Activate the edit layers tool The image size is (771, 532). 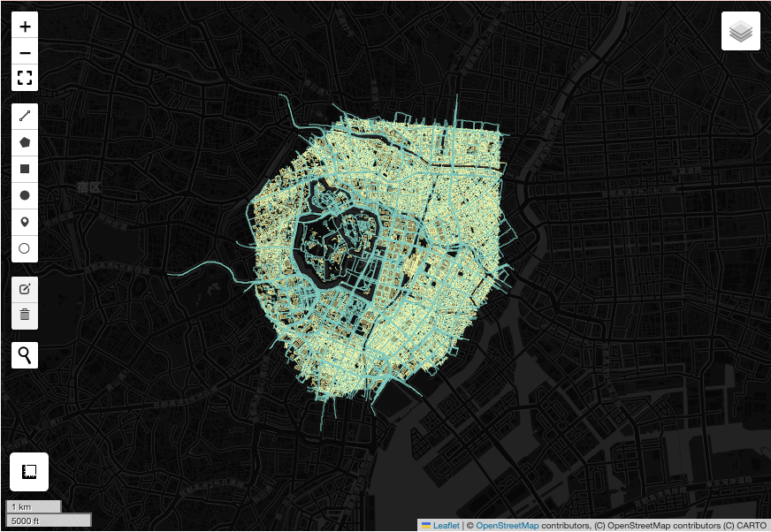[x=25, y=289]
